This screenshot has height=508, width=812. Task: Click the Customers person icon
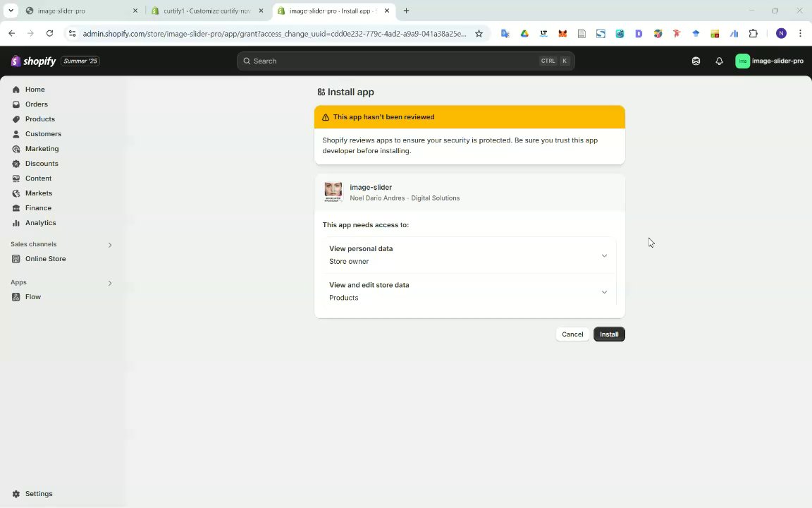pos(16,134)
